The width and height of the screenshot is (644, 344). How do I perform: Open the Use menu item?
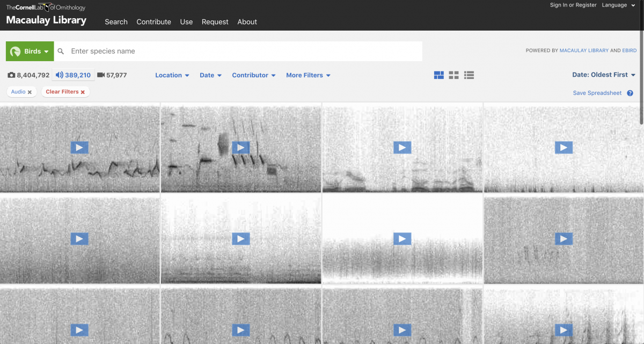coord(186,22)
